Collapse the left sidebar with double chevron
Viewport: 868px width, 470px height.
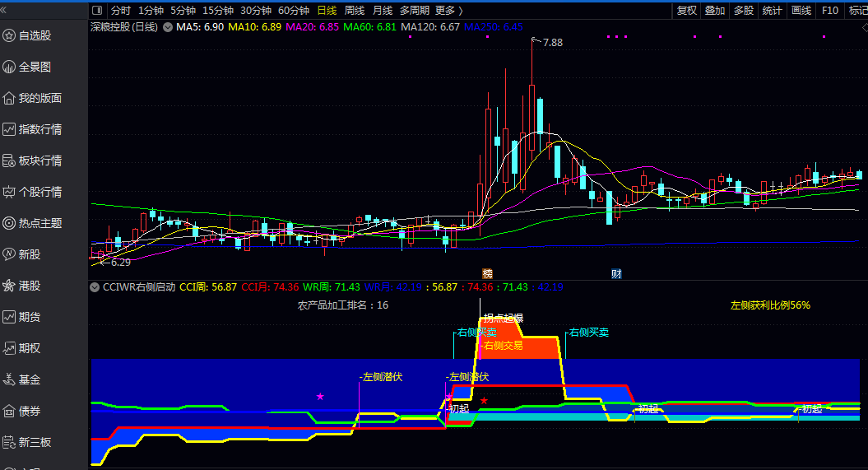[6, 10]
